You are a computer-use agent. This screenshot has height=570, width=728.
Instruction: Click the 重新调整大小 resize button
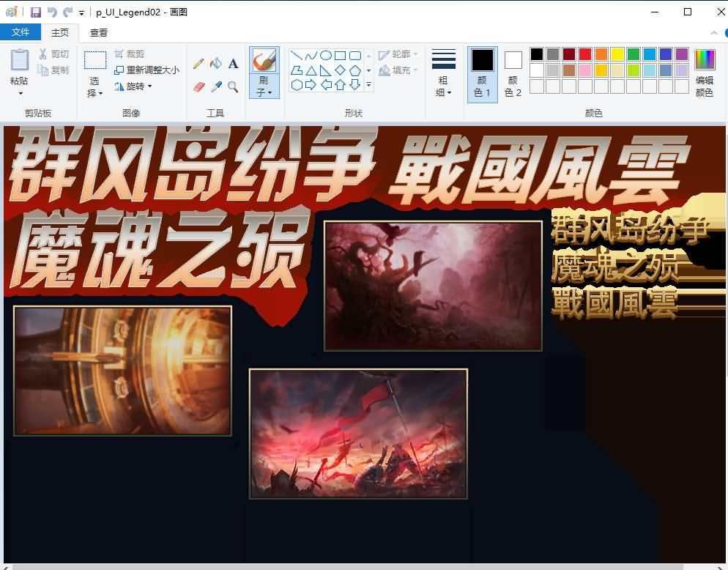(x=146, y=70)
